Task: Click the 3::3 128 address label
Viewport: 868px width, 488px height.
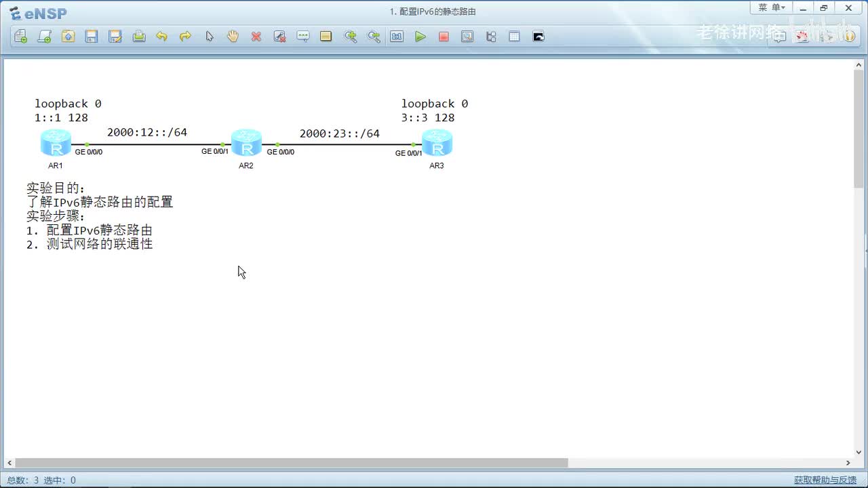Action: click(428, 118)
